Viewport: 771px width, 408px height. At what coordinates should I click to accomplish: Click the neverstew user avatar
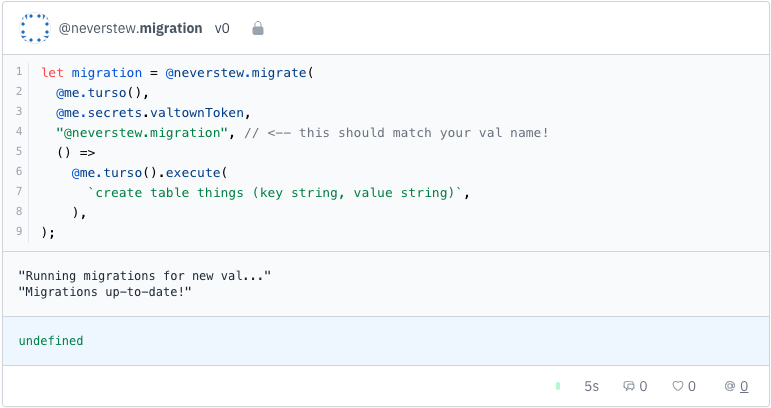click(35, 28)
